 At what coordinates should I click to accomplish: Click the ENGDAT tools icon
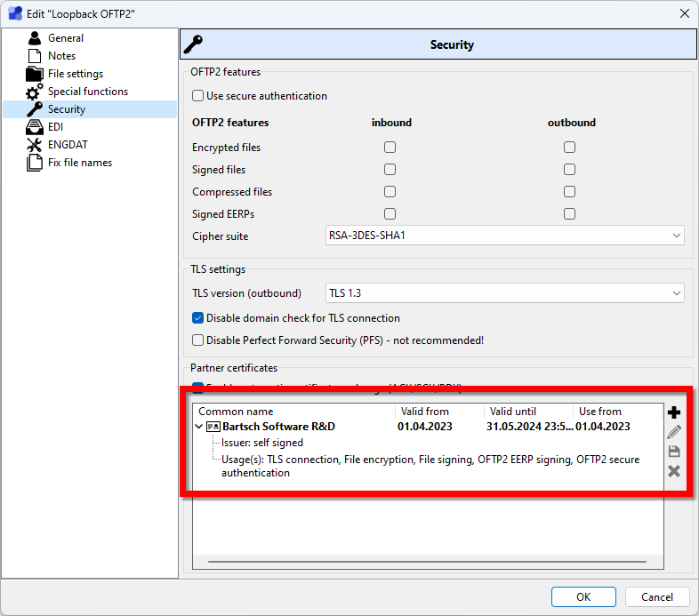point(35,145)
